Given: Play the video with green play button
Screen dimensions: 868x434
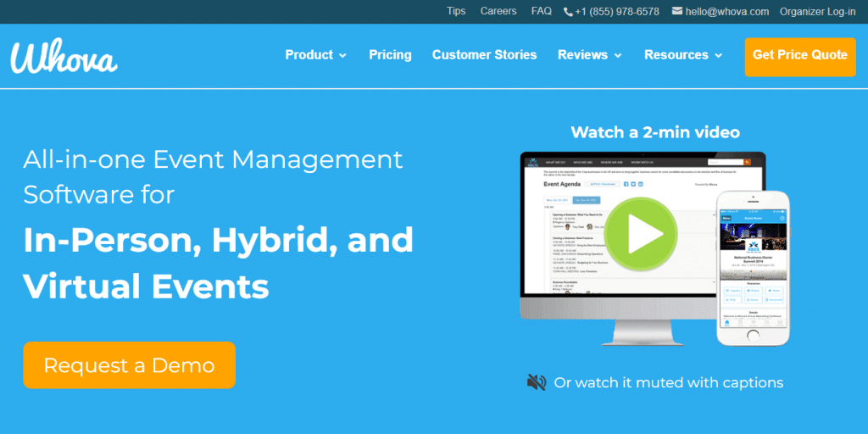Looking at the screenshot, I should pyautogui.click(x=642, y=231).
